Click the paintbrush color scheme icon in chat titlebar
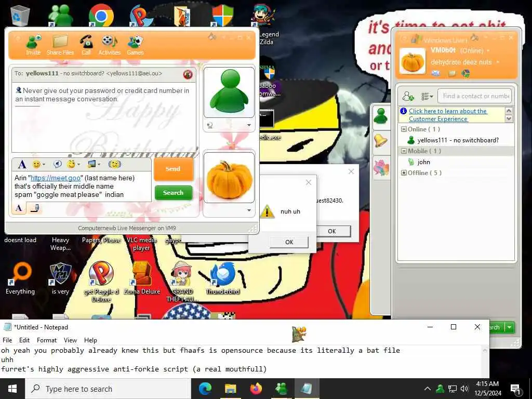This screenshot has width=532, height=399. [212, 37]
